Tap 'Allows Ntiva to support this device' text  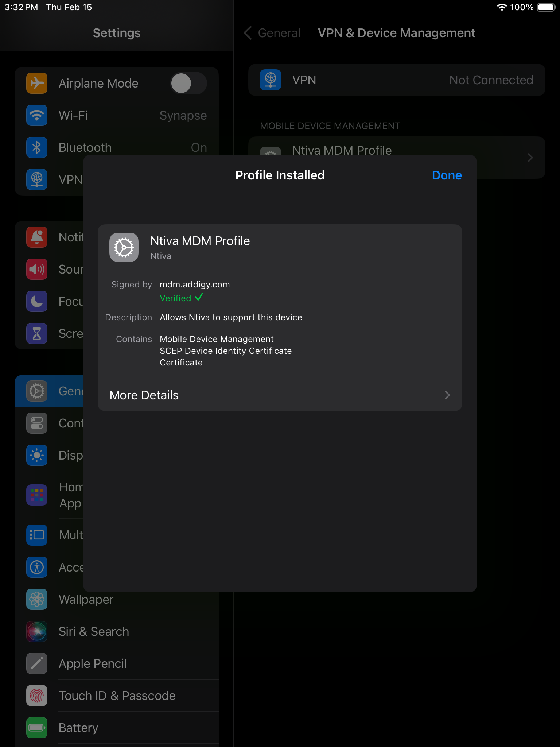[231, 317]
